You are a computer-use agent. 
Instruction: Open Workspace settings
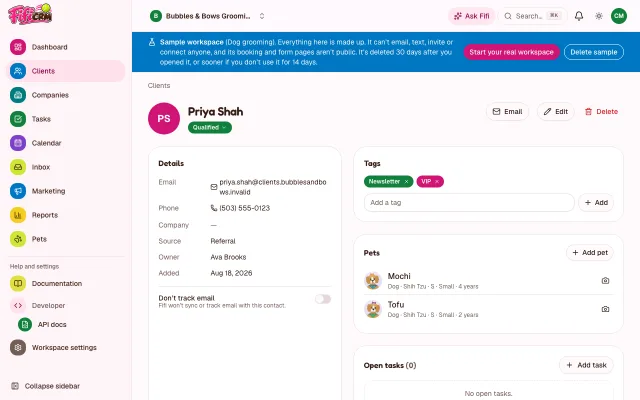coord(66,348)
